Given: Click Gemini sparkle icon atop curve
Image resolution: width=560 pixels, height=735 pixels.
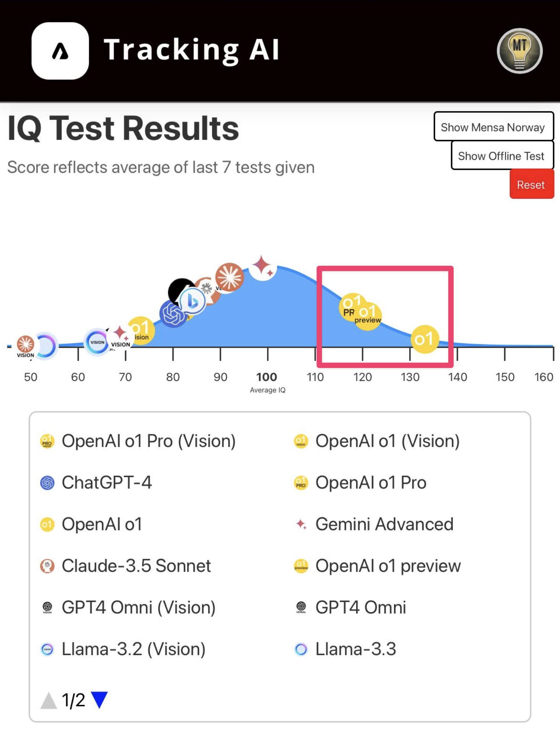Looking at the screenshot, I should click(263, 267).
